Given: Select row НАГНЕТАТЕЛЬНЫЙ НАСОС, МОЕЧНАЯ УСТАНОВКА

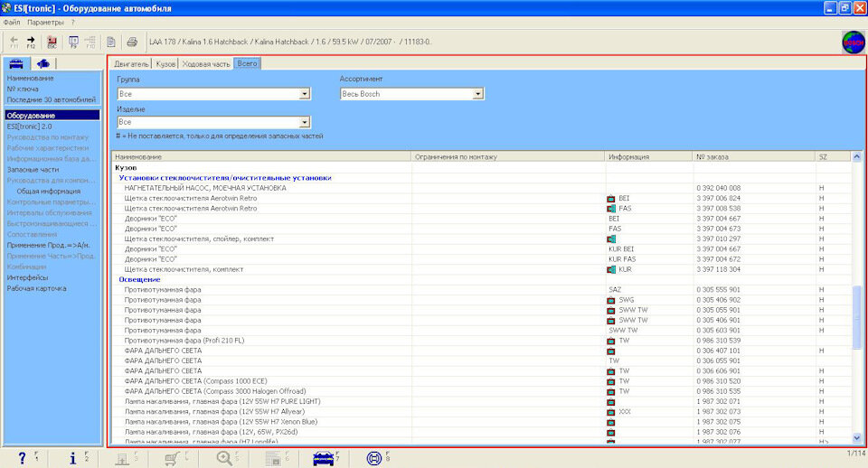Looking at the screenshot, I should (482, 188).
